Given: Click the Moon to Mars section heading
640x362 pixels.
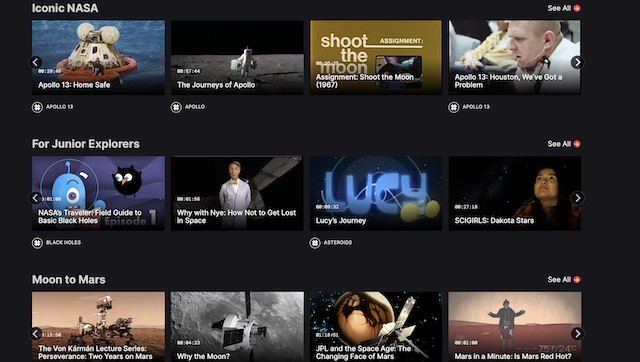Looking at the screenshot, I should (x=69, y=280).
